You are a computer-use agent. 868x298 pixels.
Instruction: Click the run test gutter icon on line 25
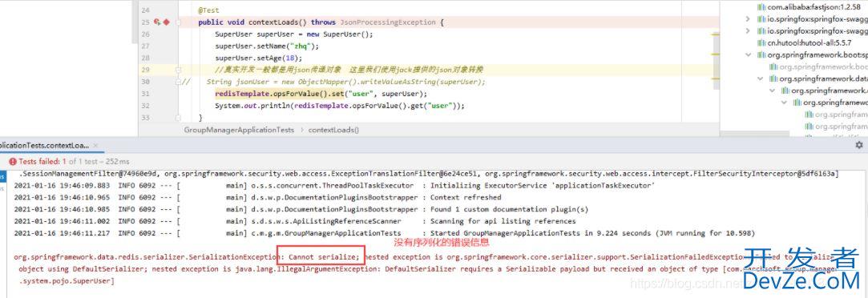[x=157, y=22]
